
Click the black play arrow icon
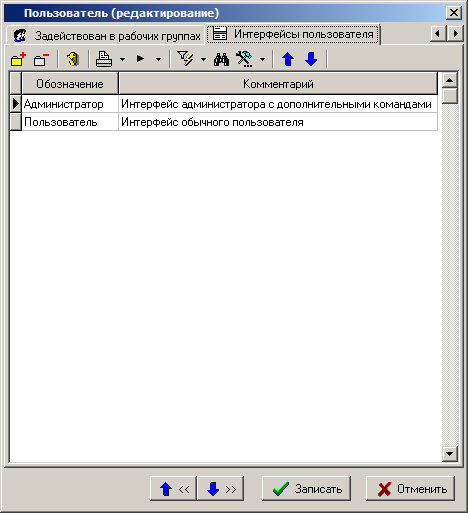(140, 59)
